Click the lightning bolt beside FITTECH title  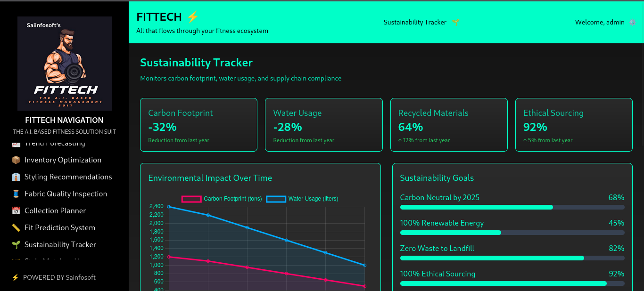193,17
